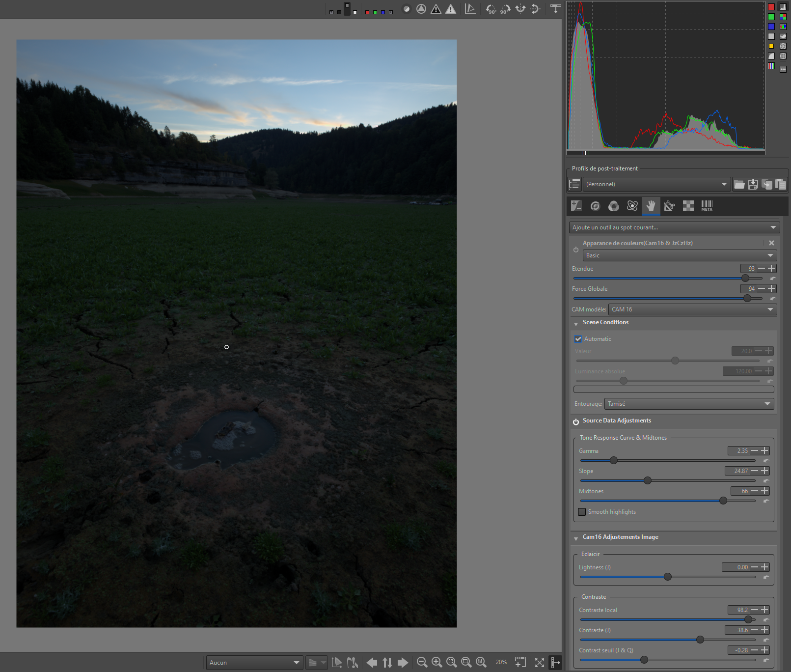Screen dimensions: 791x672
Task: Uncheck the Automatic scene conditions checkbox
Action: 578,339
